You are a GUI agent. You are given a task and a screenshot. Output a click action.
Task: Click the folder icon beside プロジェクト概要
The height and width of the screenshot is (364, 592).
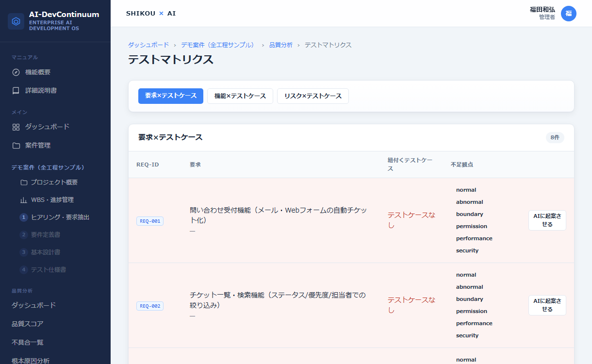24,182
